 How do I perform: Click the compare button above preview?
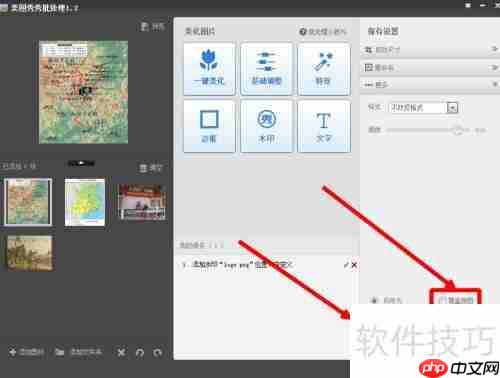pyautogui.click(x=152, y=27)
